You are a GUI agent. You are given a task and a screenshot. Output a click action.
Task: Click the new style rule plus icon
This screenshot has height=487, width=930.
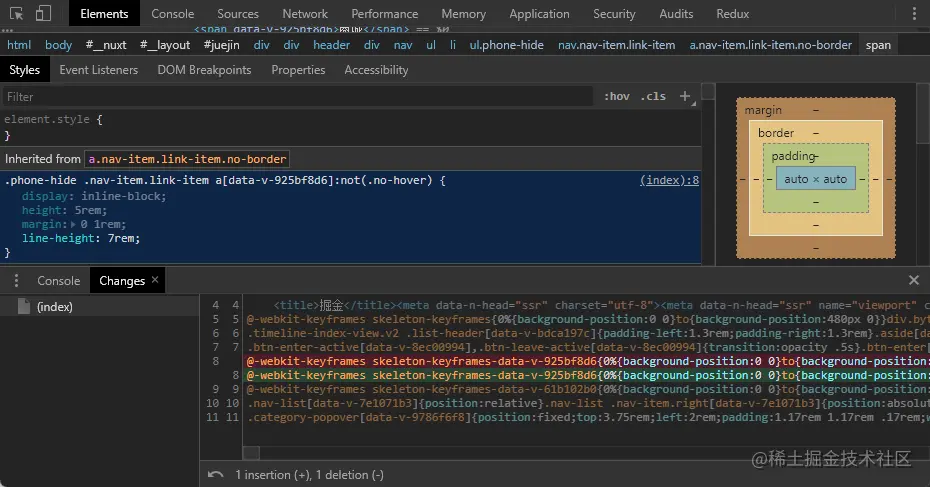[685, 96]
